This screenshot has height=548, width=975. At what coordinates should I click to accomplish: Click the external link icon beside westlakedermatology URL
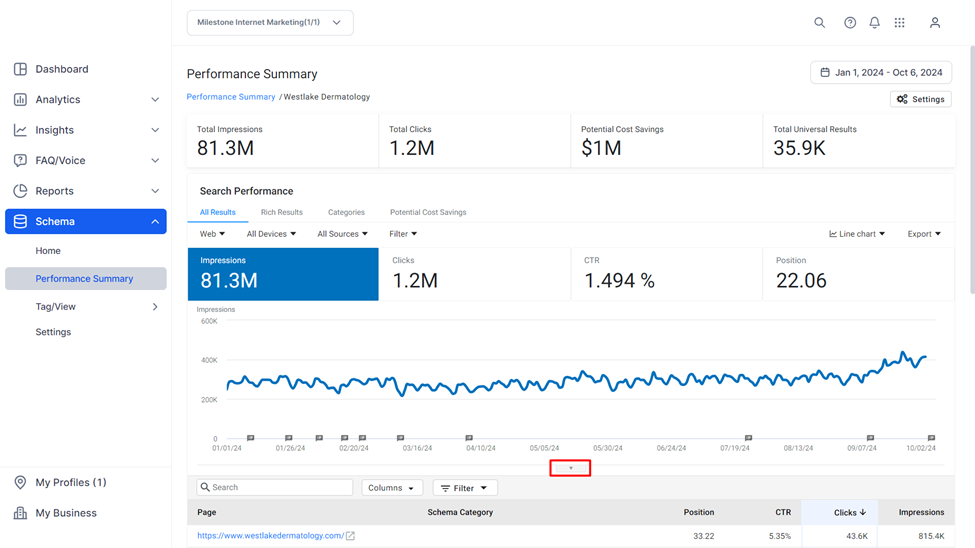350,536
